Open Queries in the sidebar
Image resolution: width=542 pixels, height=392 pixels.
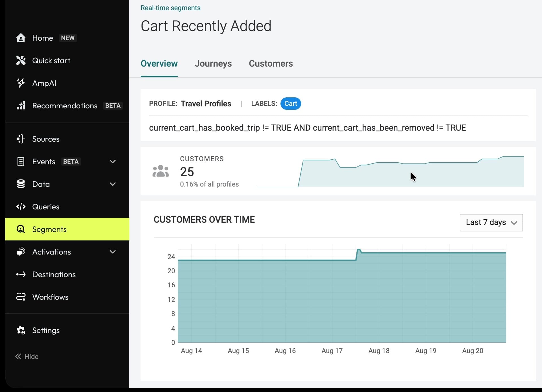67,207
